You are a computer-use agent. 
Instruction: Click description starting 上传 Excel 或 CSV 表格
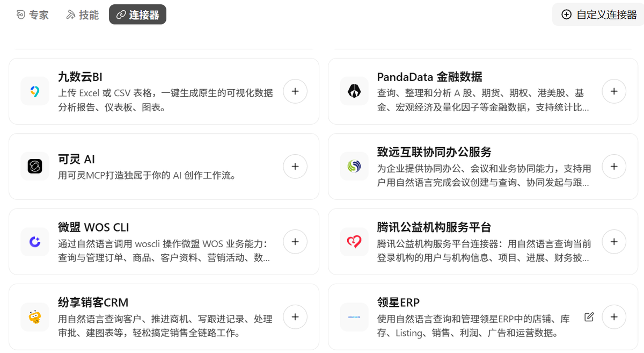click(x=165, y=100)
